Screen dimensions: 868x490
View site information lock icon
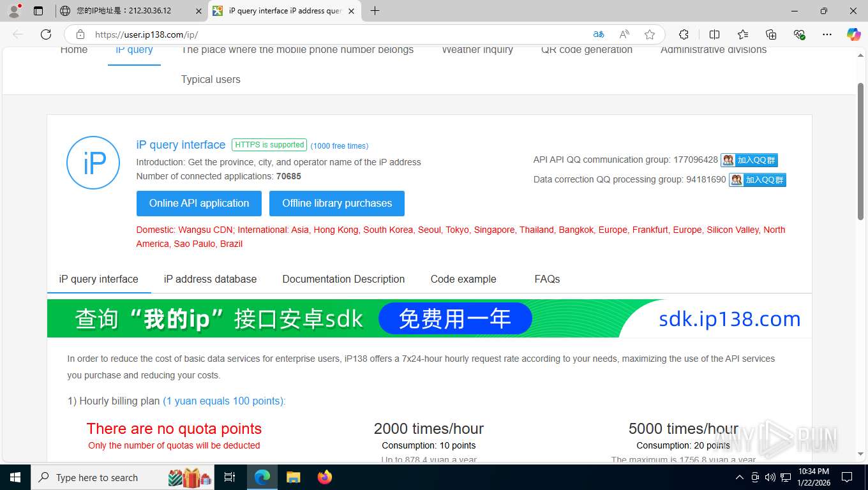click(x=80, y=34)
